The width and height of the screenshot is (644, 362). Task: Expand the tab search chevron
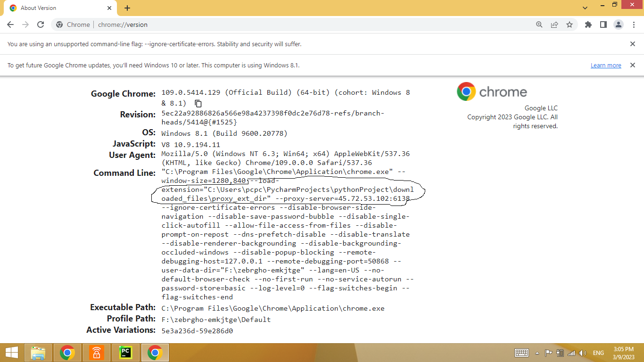pyautogui.click(x=585, y=8)
